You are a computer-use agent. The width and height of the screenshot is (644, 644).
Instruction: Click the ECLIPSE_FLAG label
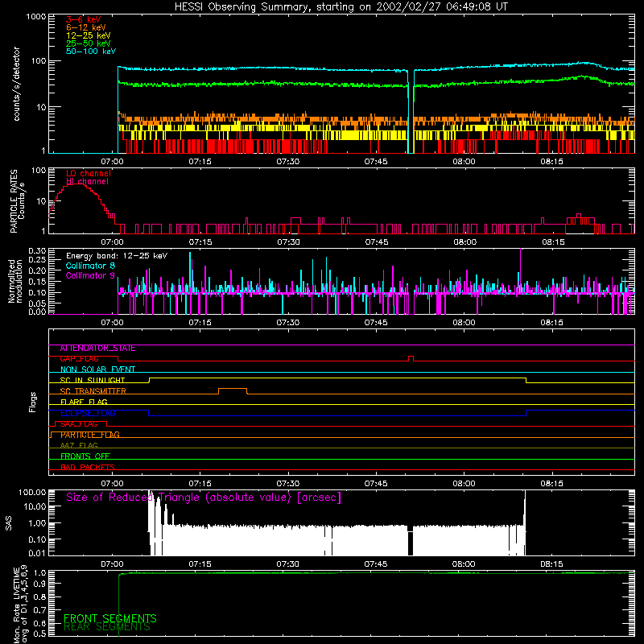tap(88, 413)
